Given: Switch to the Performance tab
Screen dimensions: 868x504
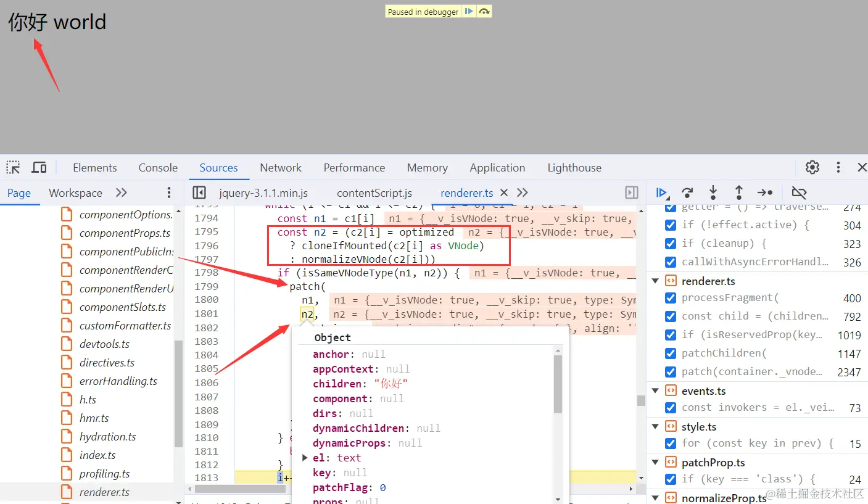Looking at the screenshot, I should (x=354, y=167).
